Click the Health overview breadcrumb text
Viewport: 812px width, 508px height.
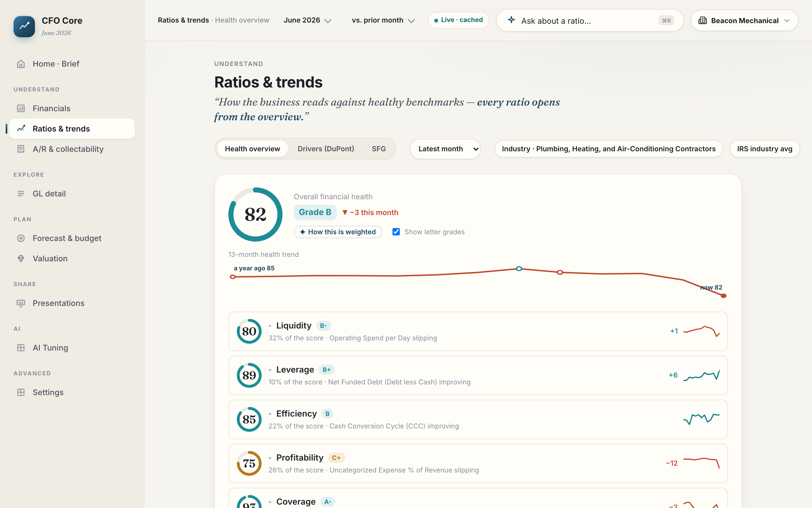point(242,20)
